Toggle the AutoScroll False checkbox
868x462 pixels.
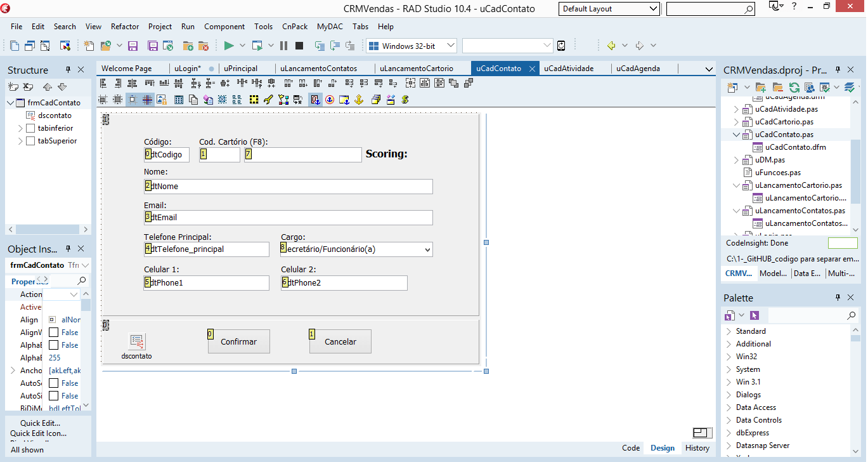[54, 383]
